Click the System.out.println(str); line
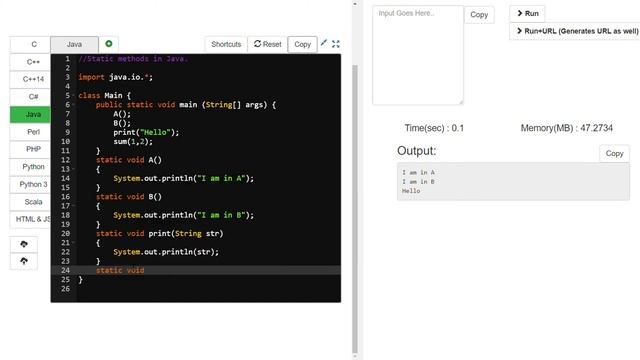The width and height of the screenshot is (640, 360). (x=166, y=252)
